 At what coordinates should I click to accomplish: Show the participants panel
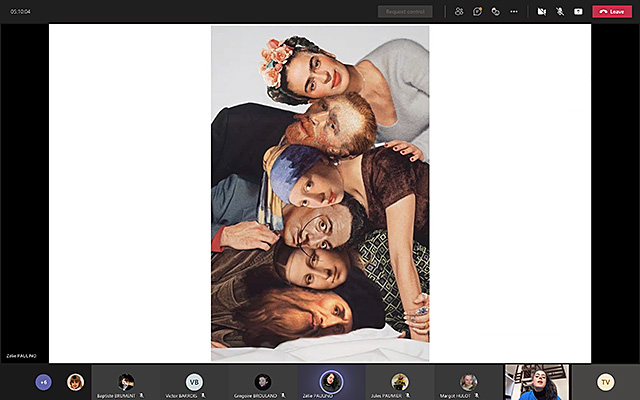(459, 11)
